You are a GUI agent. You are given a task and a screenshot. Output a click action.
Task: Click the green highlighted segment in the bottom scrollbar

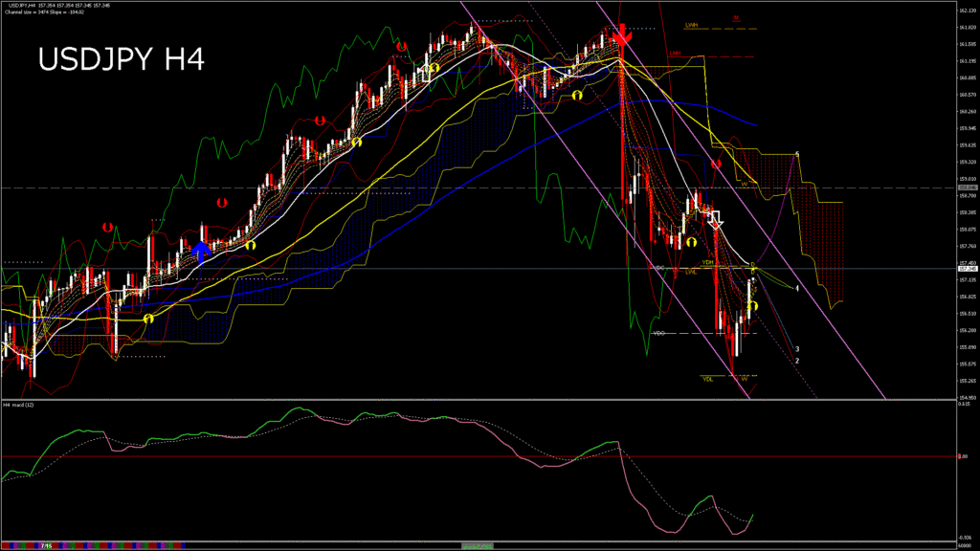[x=479, y=545]
